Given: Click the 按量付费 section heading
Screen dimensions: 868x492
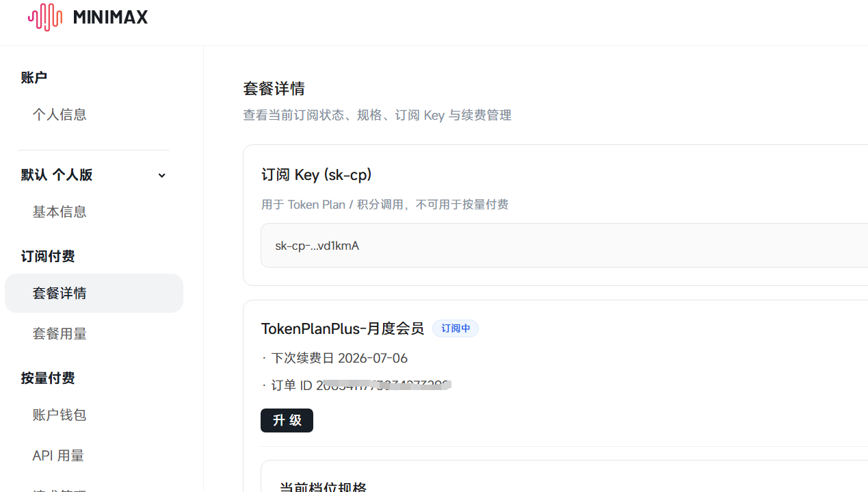Looking at the screenshot, I should [x=48, y=378].
